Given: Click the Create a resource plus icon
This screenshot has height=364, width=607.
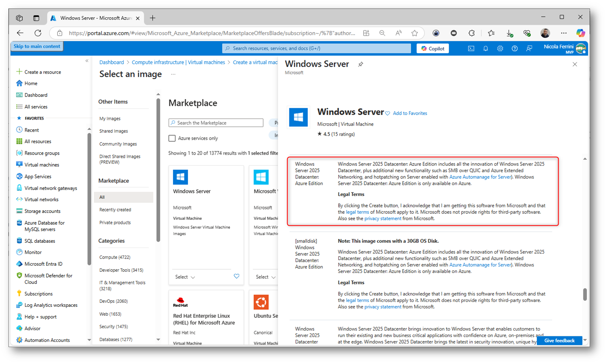Looking at the screenshot, I should [x=19, y=72].
